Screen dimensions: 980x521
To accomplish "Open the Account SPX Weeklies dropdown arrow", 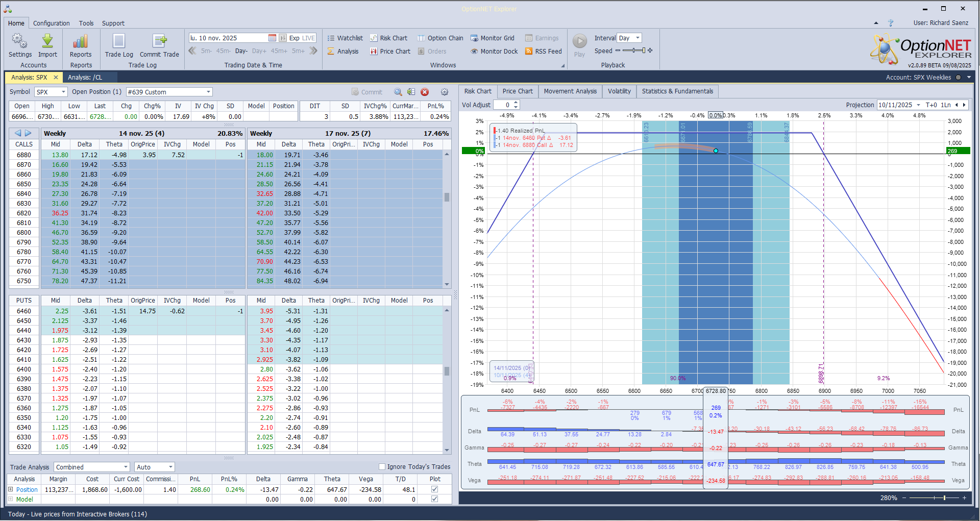I will click(x=969, y=78).
